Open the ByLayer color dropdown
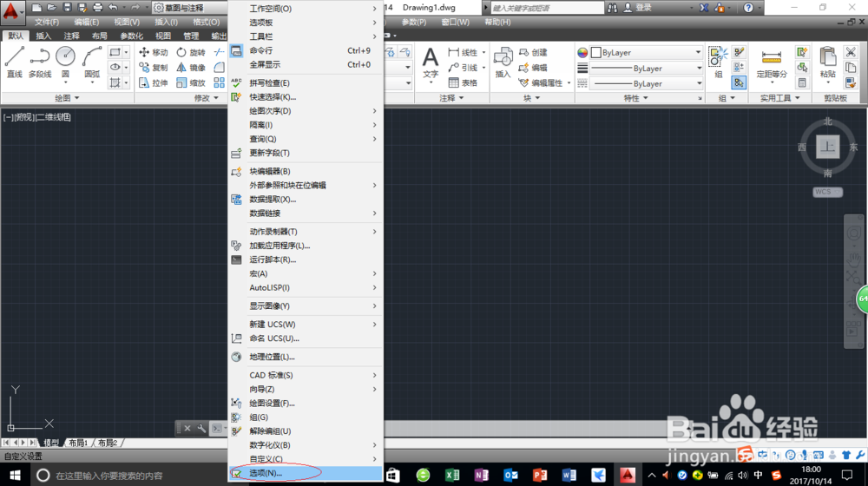868x486 pixels. click(647, 53)
